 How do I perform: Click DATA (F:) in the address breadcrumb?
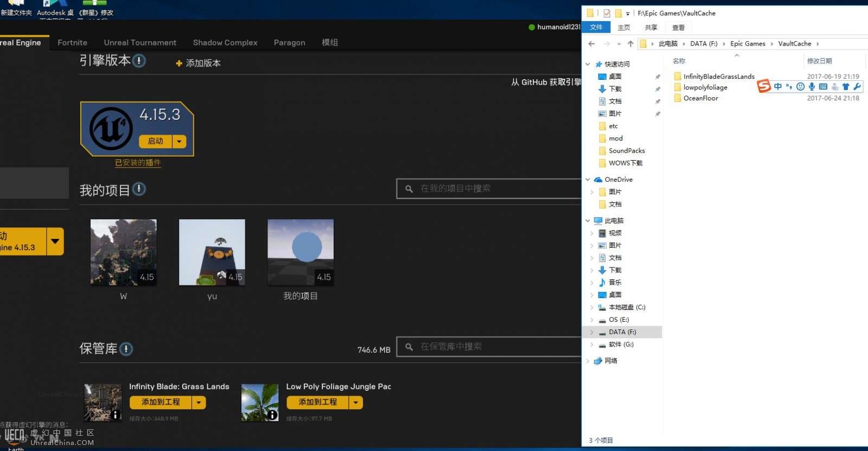point(704,44)
